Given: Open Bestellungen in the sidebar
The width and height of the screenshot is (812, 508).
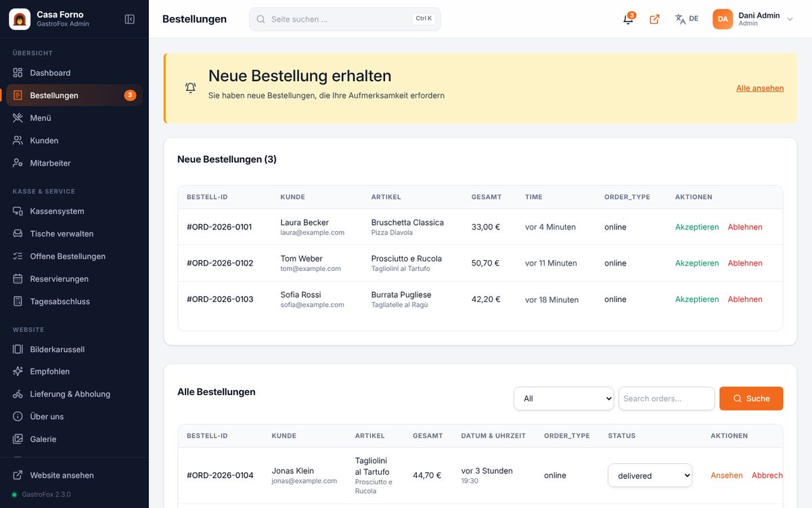Looking at the screenshot, I should 74,96.
